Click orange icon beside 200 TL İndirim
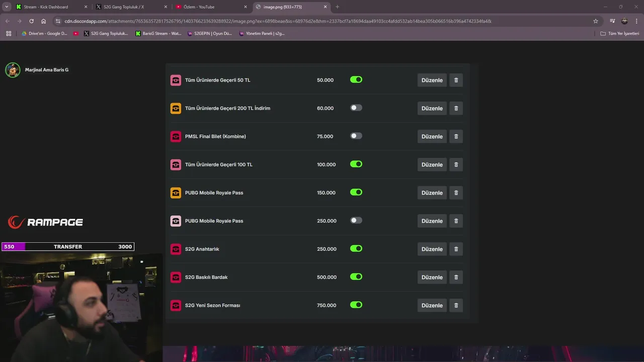This screenshot has width=644, height=362. pos(176,108)
